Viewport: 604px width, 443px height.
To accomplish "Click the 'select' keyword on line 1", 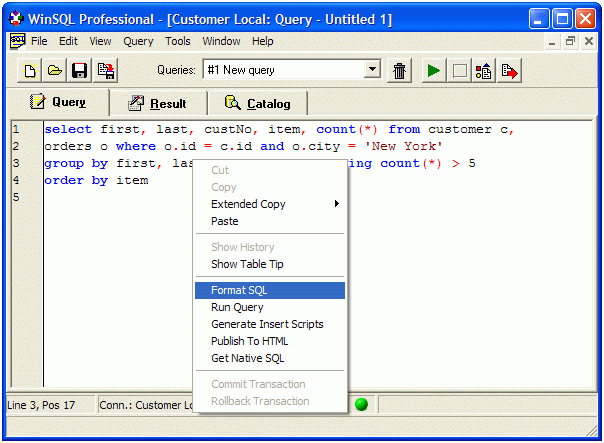I will (x=68, y=129).
